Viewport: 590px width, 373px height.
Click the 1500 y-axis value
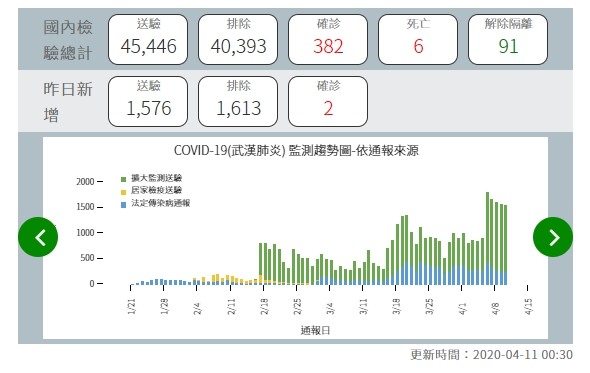pos(85,207)
